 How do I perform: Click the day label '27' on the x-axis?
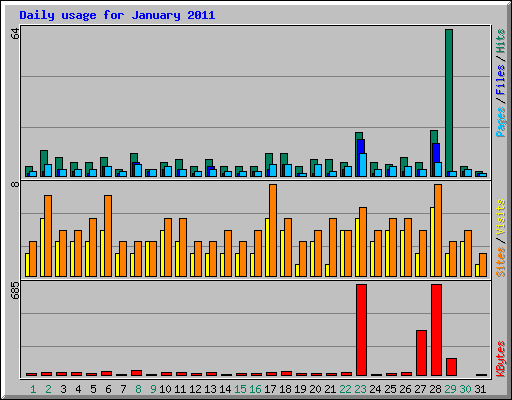(420, 389)
